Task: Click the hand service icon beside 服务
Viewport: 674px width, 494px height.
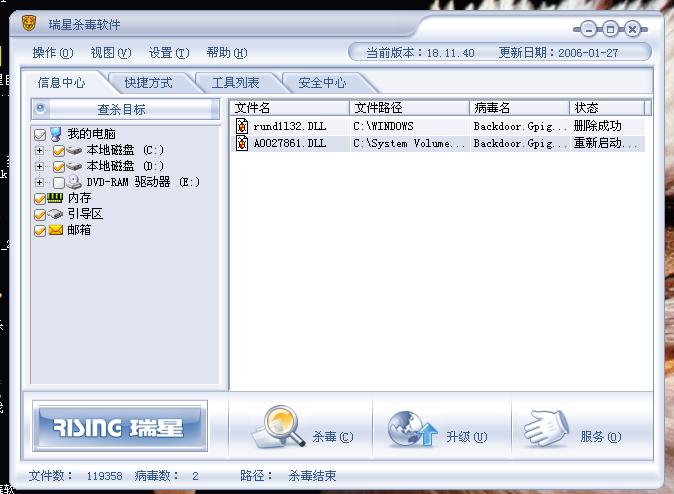Action: [546, 428]
